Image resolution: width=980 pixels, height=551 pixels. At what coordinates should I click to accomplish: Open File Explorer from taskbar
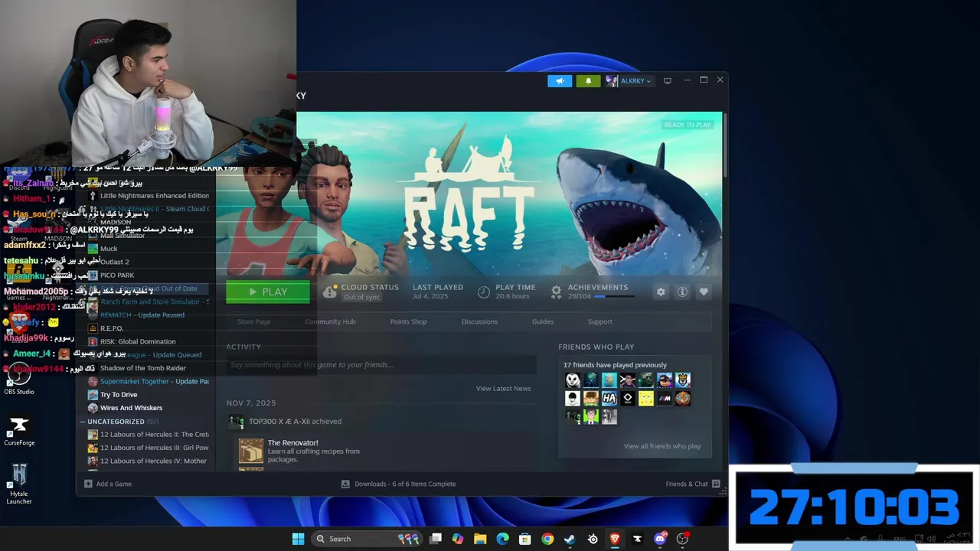pyautogui.click(x=480, y=539)
